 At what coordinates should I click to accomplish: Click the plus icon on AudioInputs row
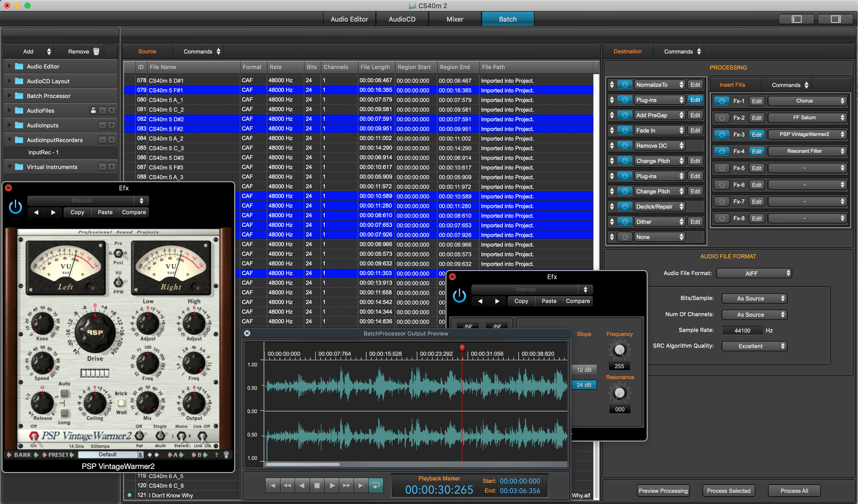point(111,125)
